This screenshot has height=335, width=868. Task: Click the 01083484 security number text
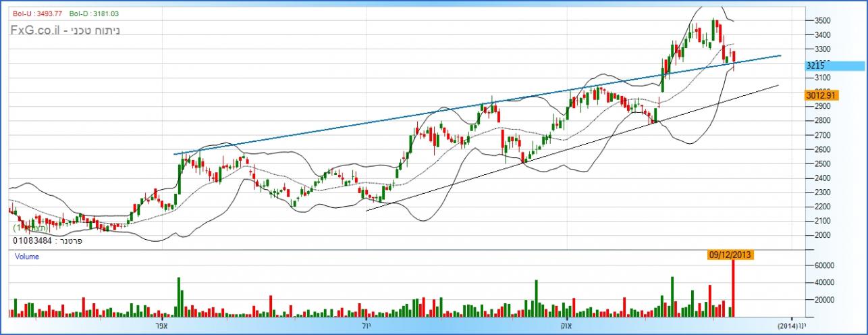pos(31,240)
